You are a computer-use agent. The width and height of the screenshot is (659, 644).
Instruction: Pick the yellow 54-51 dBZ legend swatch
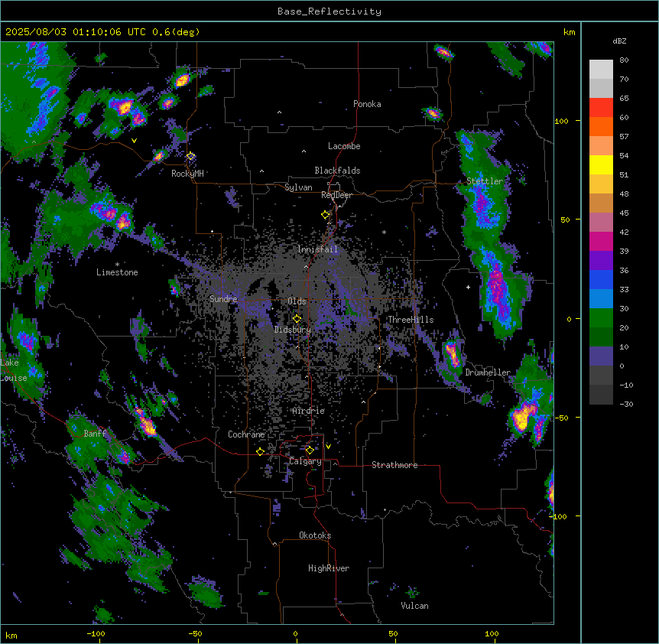601,165
